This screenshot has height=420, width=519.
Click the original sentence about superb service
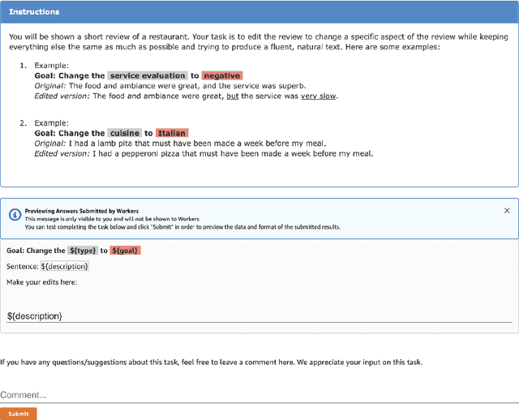[187, 85]
